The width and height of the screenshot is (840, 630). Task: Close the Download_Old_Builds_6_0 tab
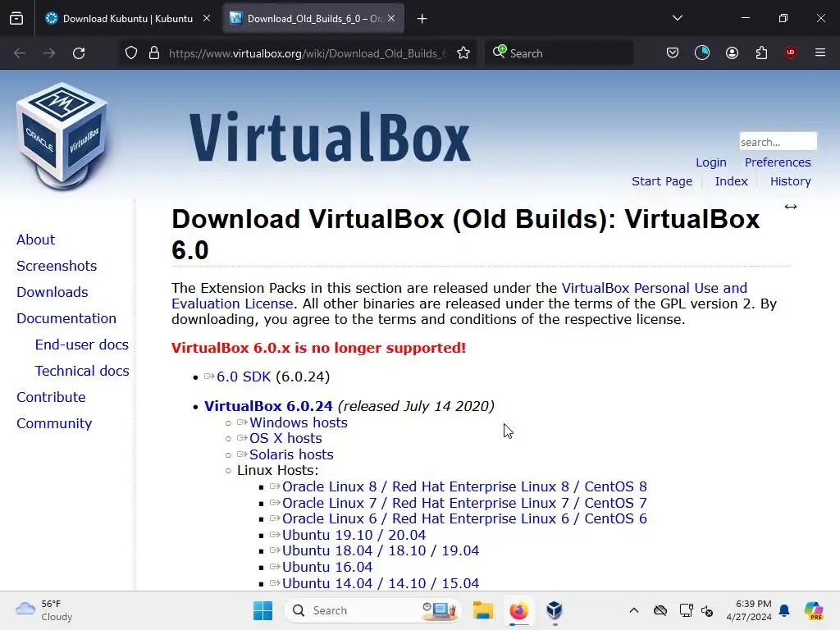[391, 18]
